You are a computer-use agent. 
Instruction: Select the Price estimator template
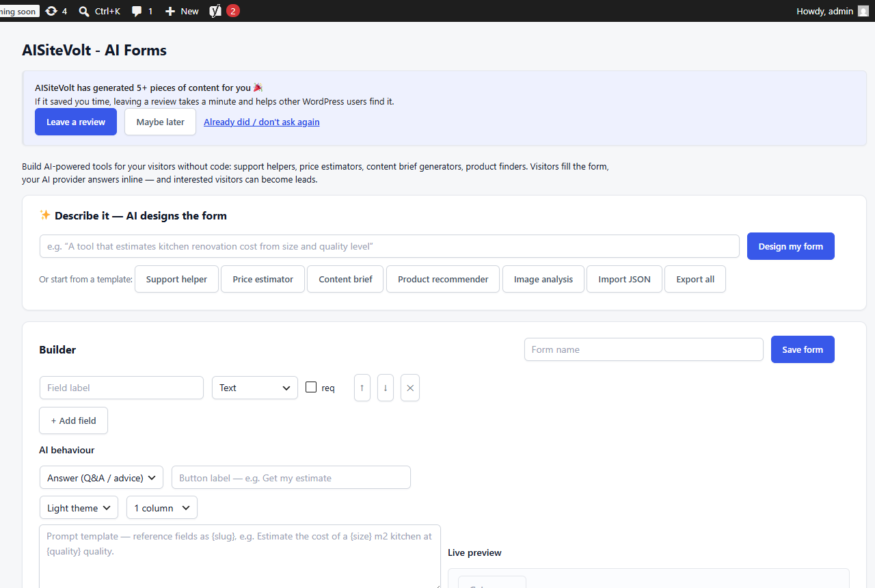(x=262, y=279)
